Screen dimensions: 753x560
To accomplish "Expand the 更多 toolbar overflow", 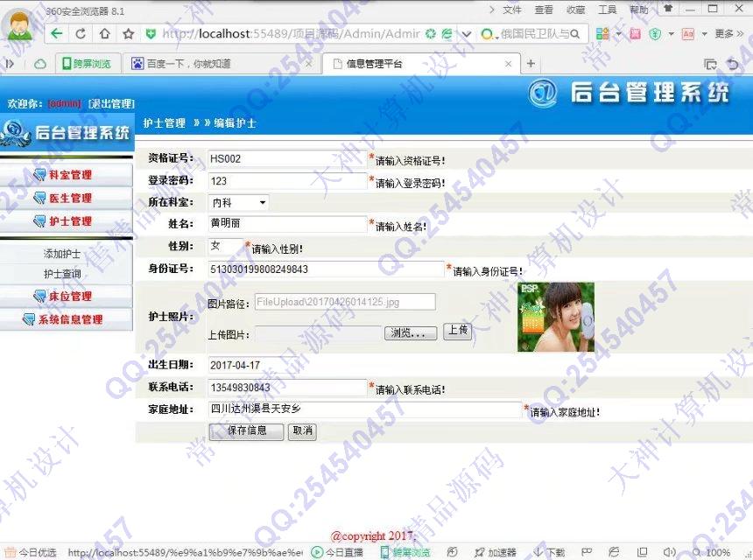I will (x=728, y=33).
